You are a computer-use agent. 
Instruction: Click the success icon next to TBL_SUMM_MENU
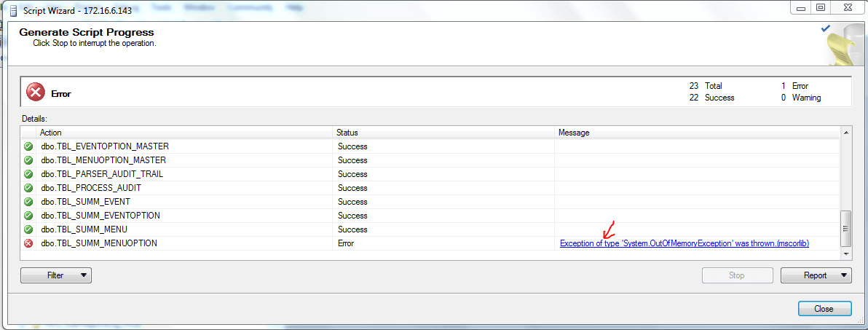pyautogui.click(x=28, y=229)
